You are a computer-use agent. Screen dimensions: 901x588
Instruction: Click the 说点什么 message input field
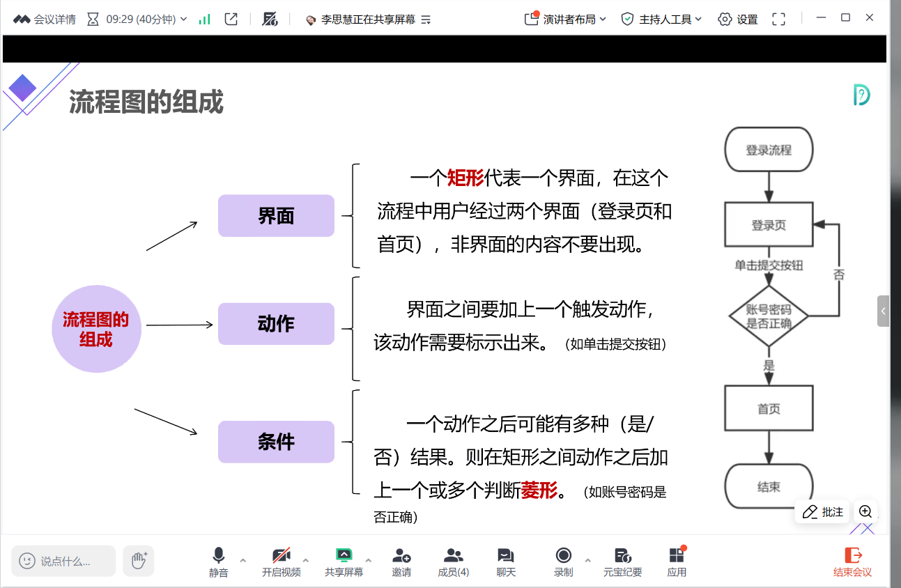click(x=64, y=561)
